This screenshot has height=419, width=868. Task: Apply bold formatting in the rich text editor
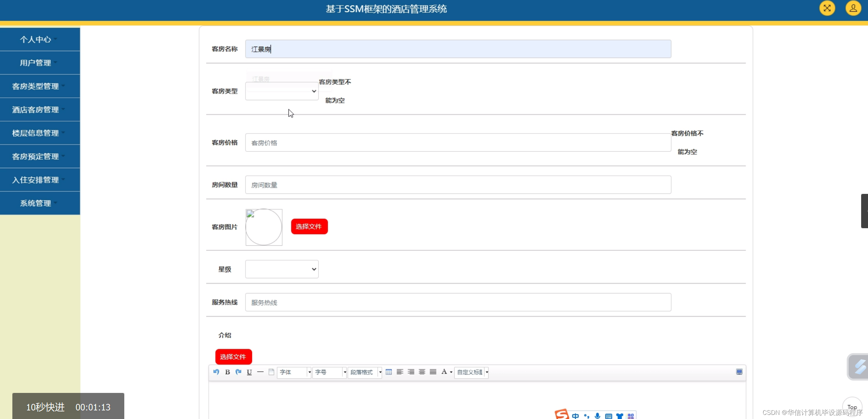[227, 372]
